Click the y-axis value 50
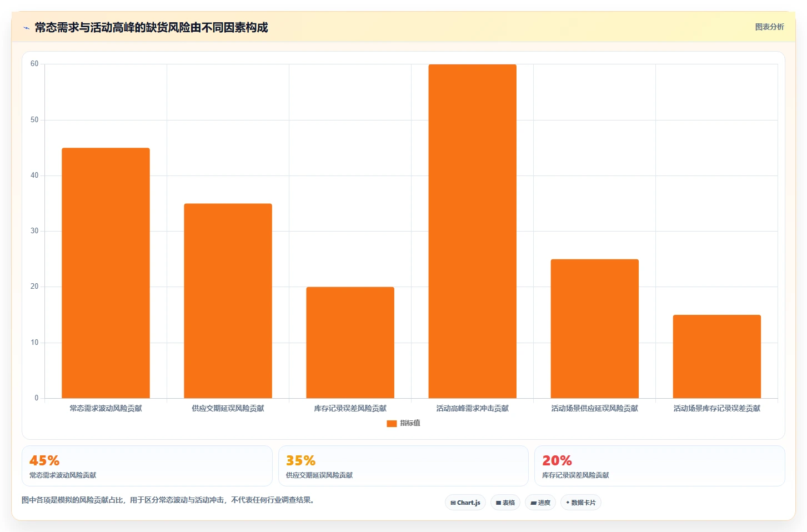807x532 pixels. 34,120
